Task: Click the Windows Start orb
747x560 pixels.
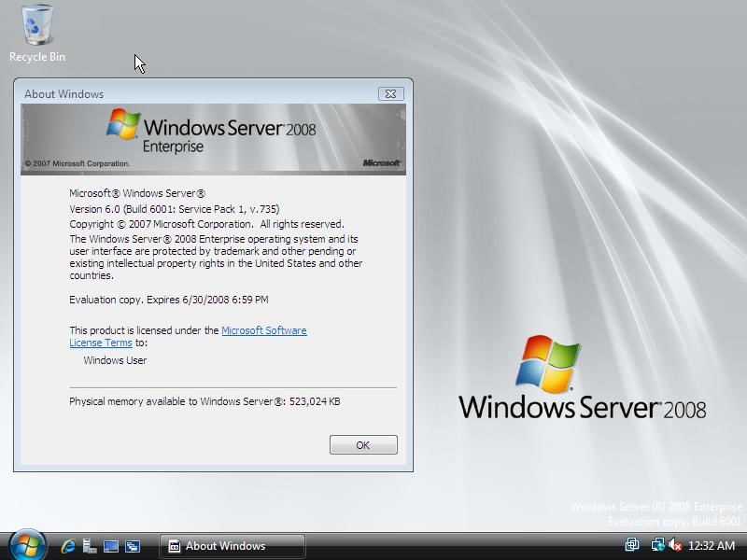Action: pos(27,545)
